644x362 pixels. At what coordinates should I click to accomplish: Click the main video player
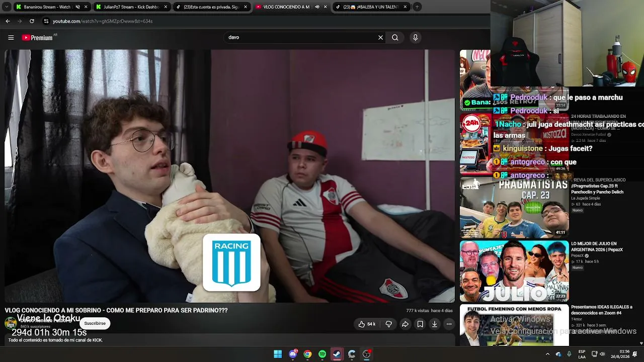[x=230, y=176]
